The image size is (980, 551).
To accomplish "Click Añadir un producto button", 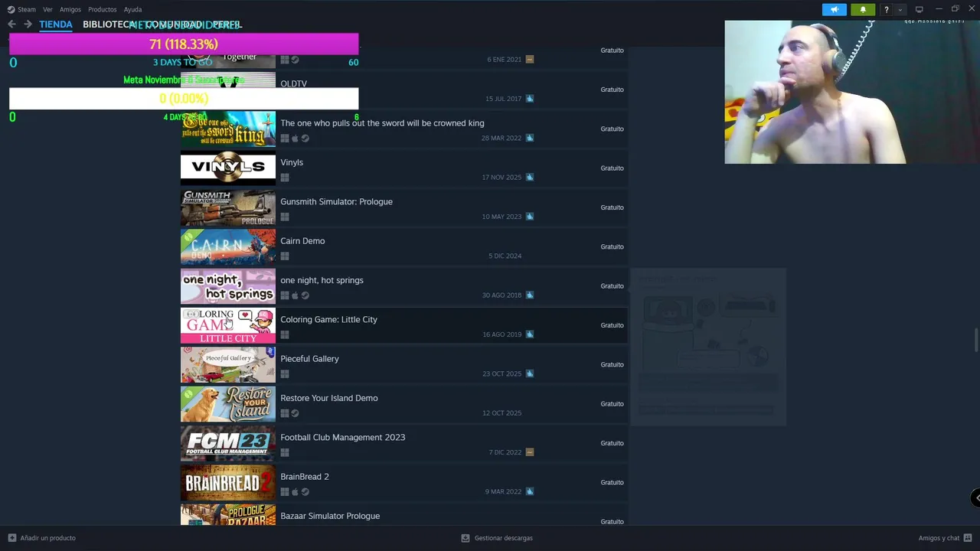I will coord(42,538).
